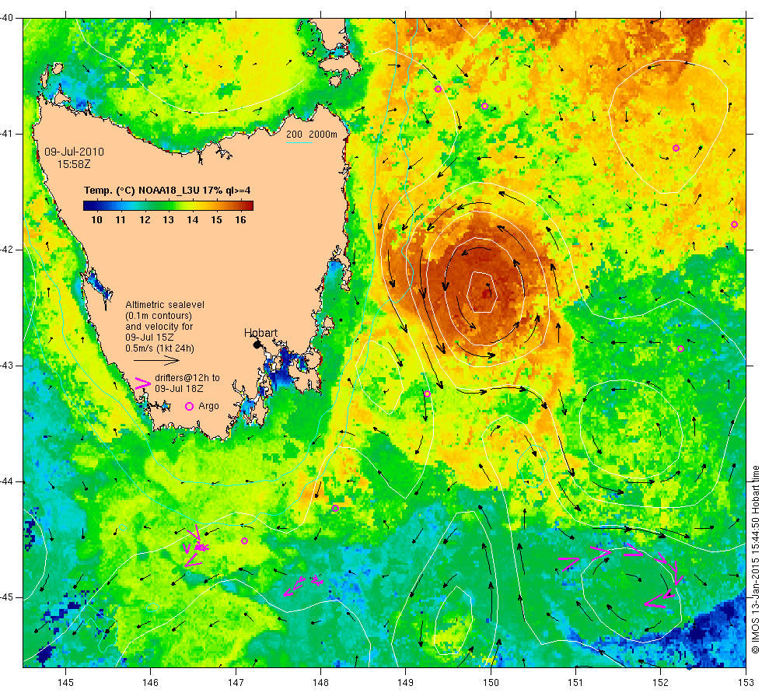Click the Temp. (°C) NOAA18_L3U title
Screen dimensions: 762x700
[167, 190]
